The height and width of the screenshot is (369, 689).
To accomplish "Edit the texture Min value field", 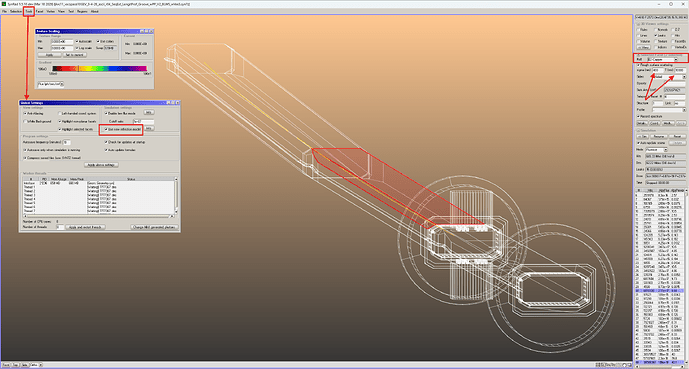I will click(x=62, y=42).
